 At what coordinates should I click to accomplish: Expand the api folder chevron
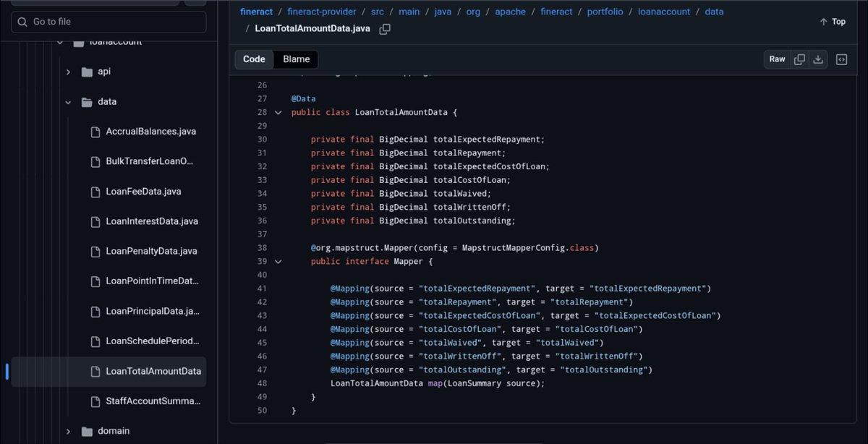click(68, 72)
